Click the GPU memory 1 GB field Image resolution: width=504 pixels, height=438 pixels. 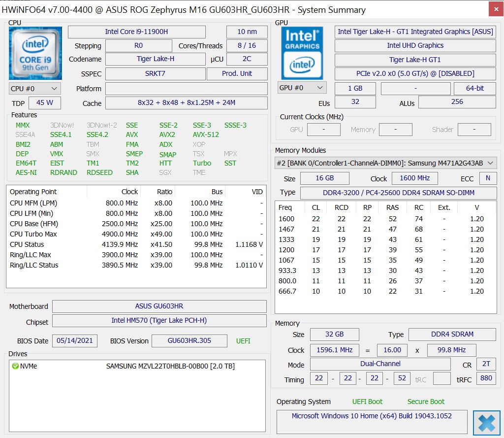(x=355, y=89)
